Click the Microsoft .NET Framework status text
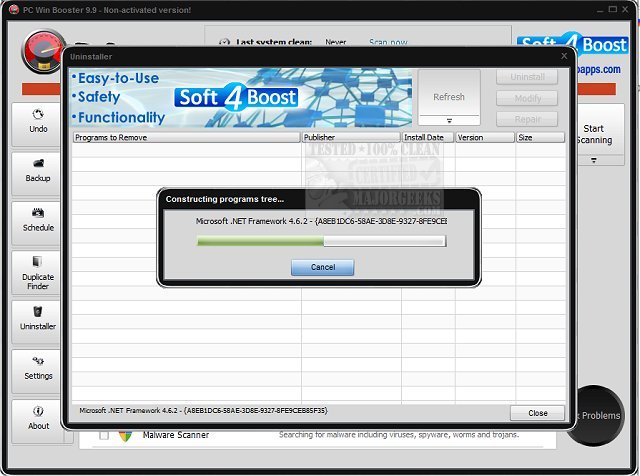This screenshot has width=640, height=476. point(203,411)
